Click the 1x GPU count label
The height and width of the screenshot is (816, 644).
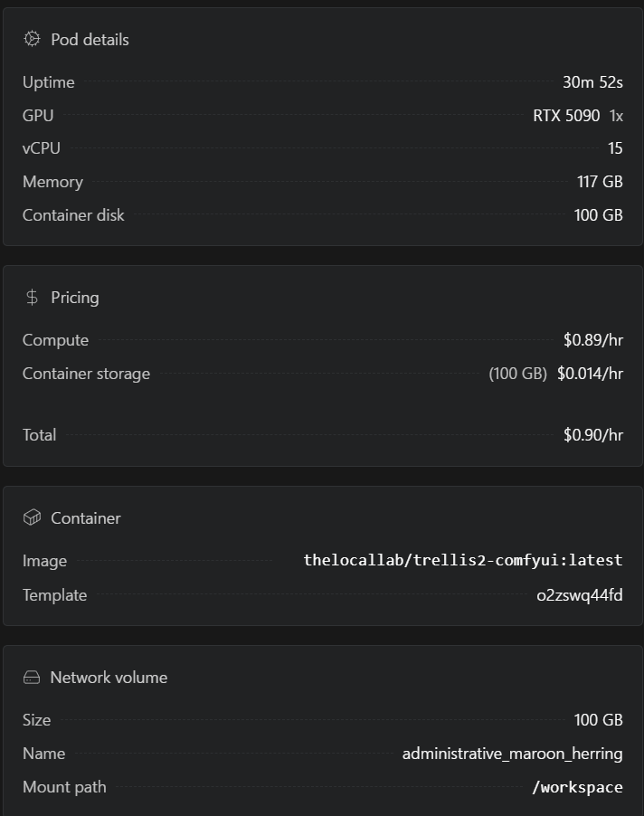[616, 115]
